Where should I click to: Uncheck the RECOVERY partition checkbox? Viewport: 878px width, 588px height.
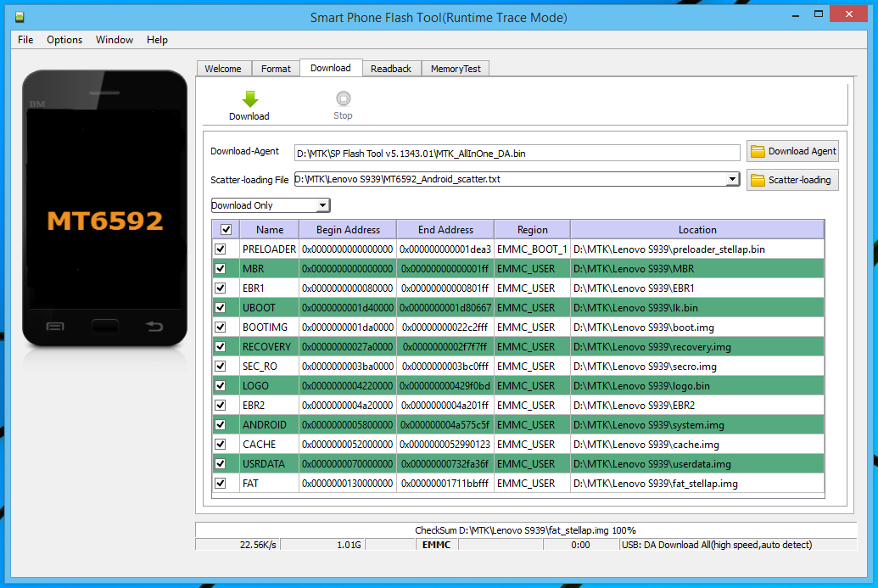(221, 347)
